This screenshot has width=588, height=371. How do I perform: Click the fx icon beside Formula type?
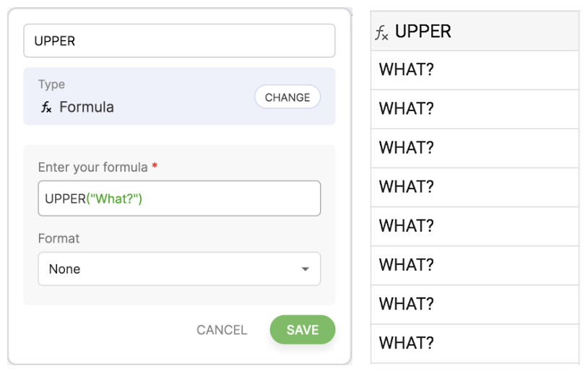click(46, 108)
